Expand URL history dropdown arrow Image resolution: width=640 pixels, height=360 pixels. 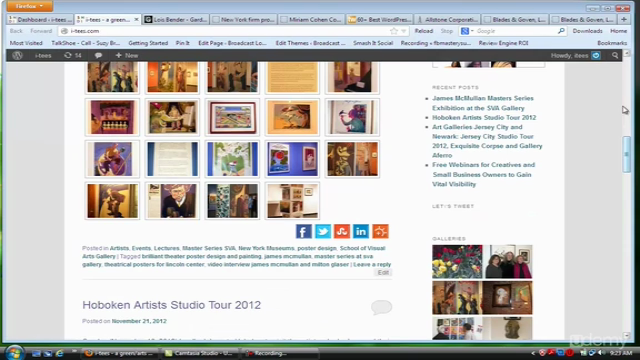[x=403, y=31]
